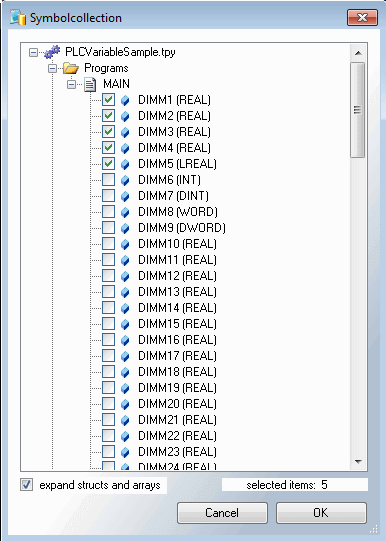This screenshot has width=386, height=541.
Task: Click the scroll down arrow of the list
Action: pyautogui.click(x=358, y=462)
